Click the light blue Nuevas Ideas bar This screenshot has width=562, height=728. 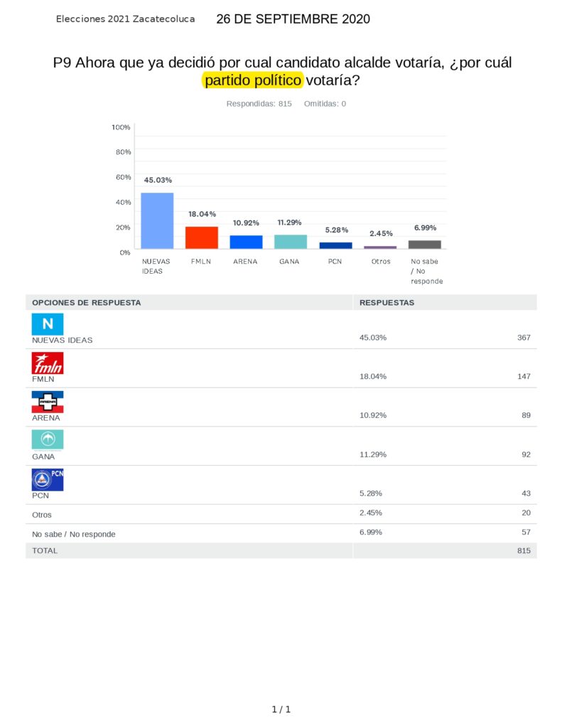pos(157,220)
